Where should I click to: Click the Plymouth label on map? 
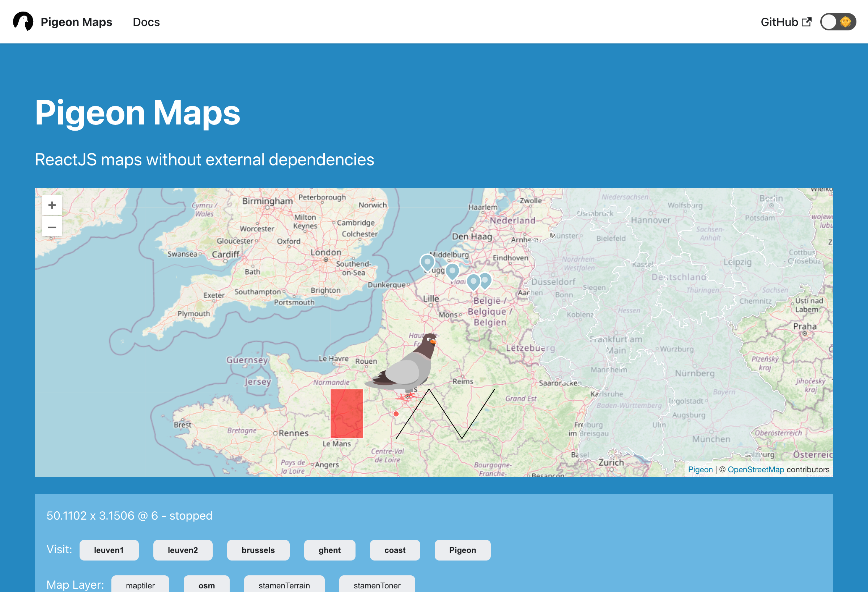[194, 314]
